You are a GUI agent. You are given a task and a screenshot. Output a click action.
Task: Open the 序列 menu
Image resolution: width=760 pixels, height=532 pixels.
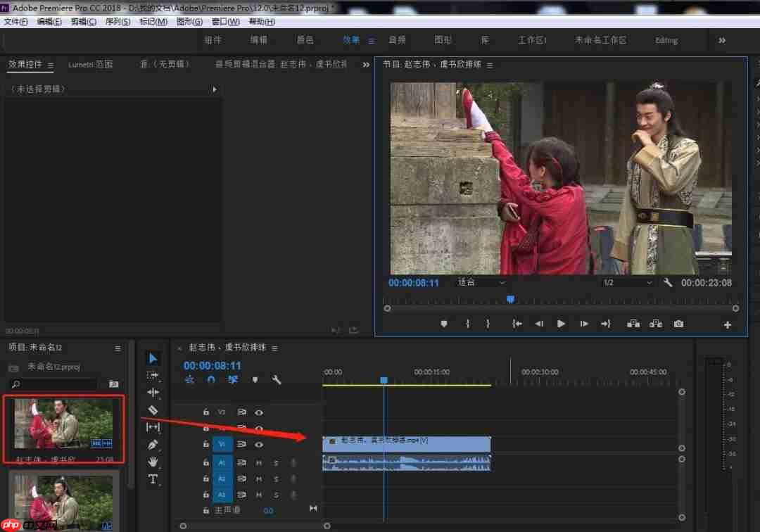pos(117,21)
